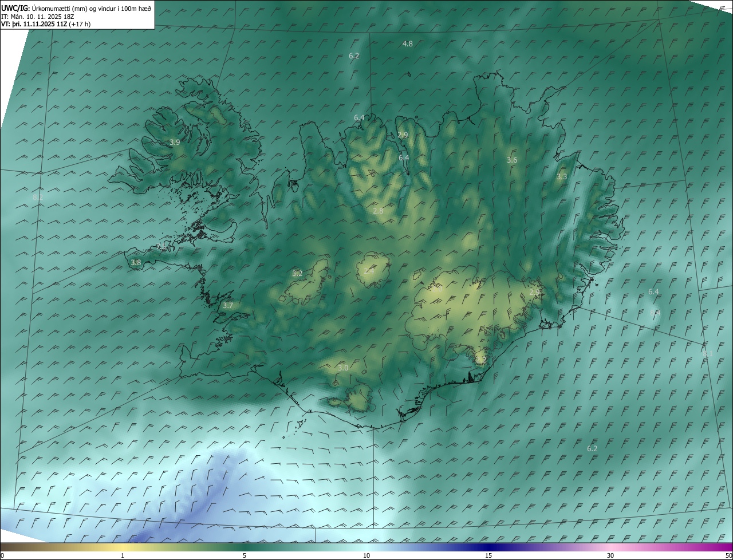Click the 3.3 precipitation value label
The width and height of the screenshot is (733, 560).
click(x=562, y=176)
